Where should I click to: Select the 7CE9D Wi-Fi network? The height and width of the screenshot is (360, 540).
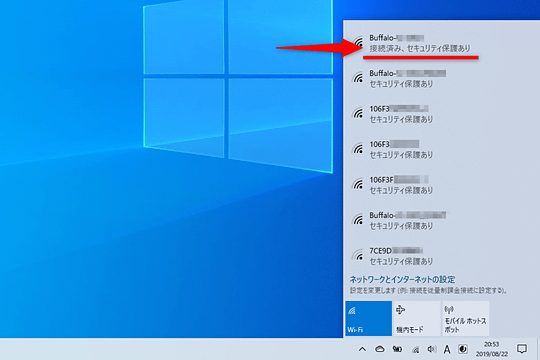pos(442,256)
